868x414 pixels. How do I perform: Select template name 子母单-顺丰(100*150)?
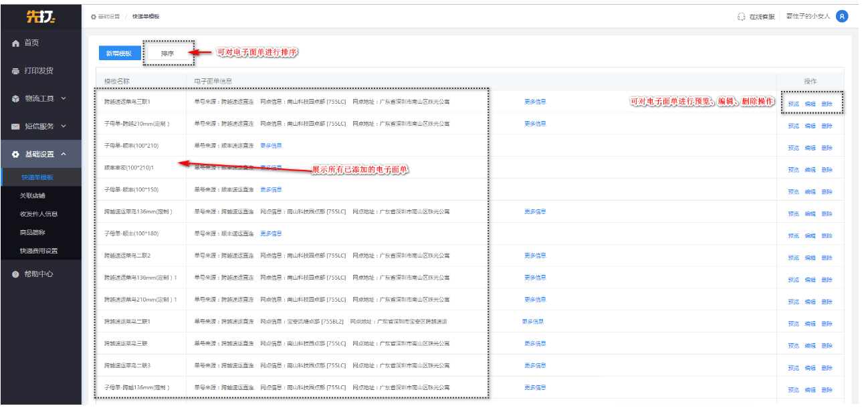point(131,190)
